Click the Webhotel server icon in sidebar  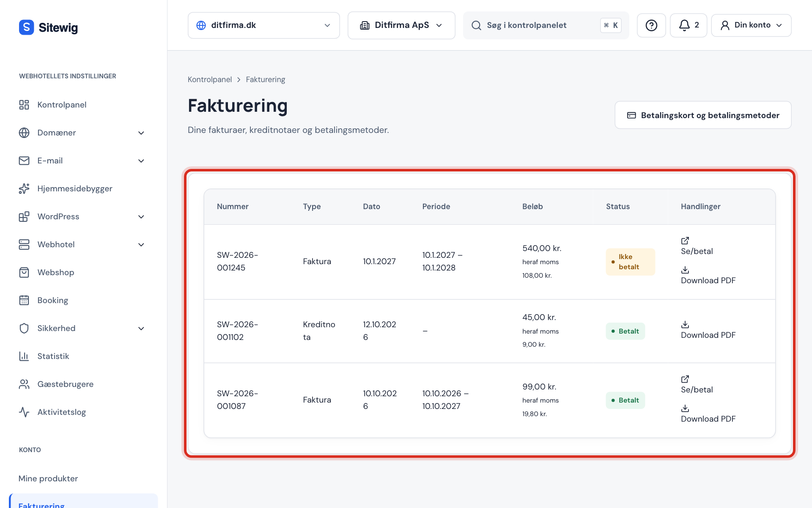coord(24,245)
